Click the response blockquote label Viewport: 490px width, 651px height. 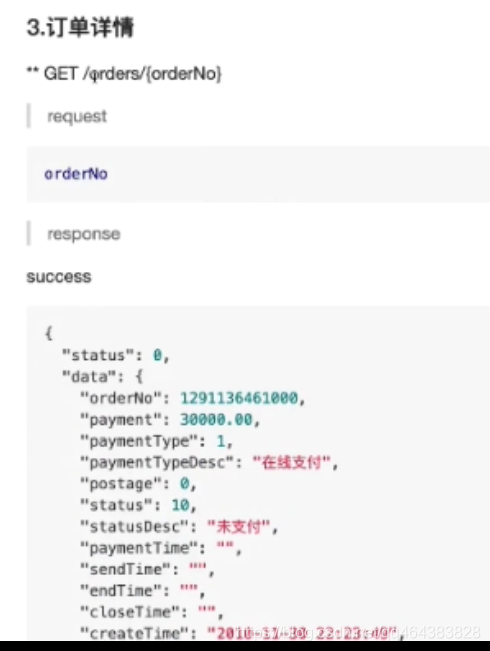pos(84,234)
